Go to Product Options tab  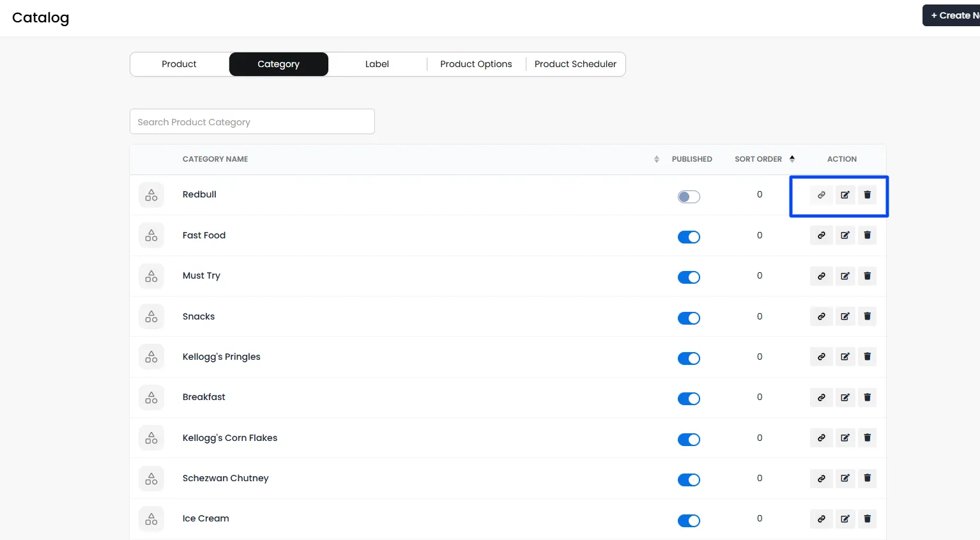click(x=476, y=64)
